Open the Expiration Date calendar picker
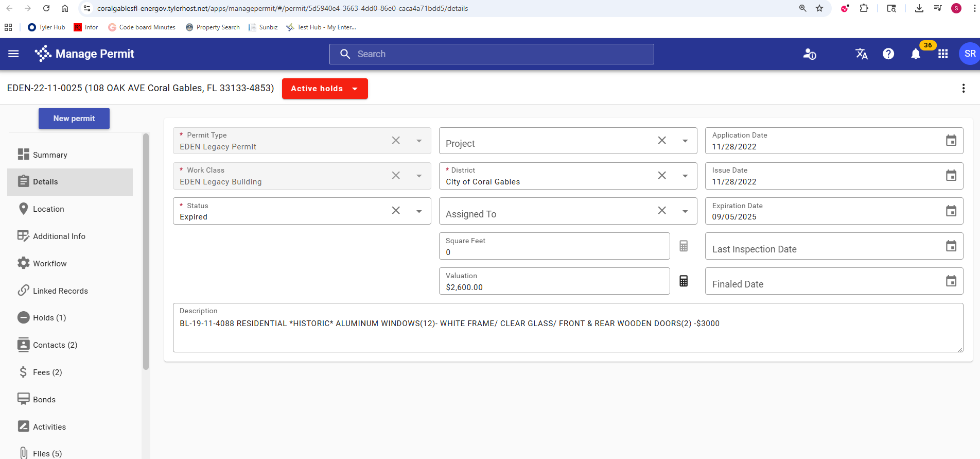 (x=951, y=211)
